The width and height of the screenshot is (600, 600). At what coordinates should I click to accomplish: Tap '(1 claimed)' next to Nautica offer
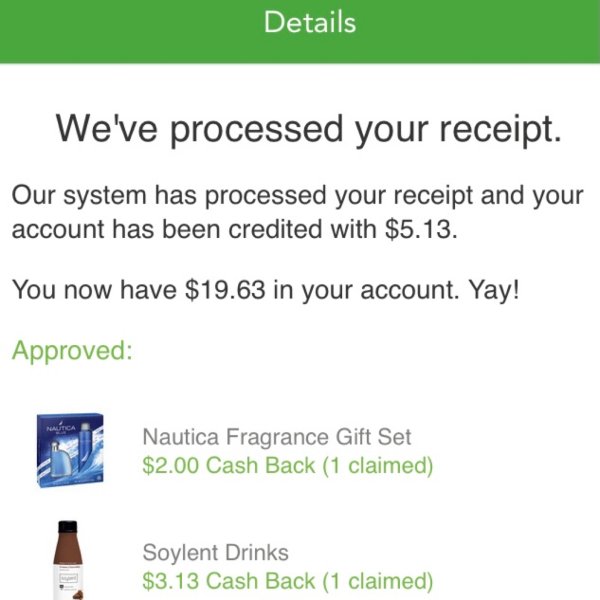pyautogui.click(x=378, y=465)
